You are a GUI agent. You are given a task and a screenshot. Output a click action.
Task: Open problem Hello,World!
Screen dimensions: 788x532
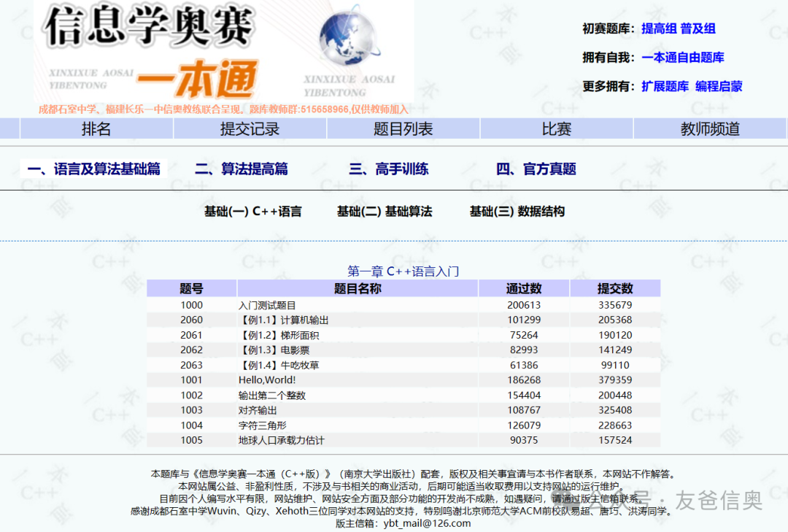tap(267, 380)
